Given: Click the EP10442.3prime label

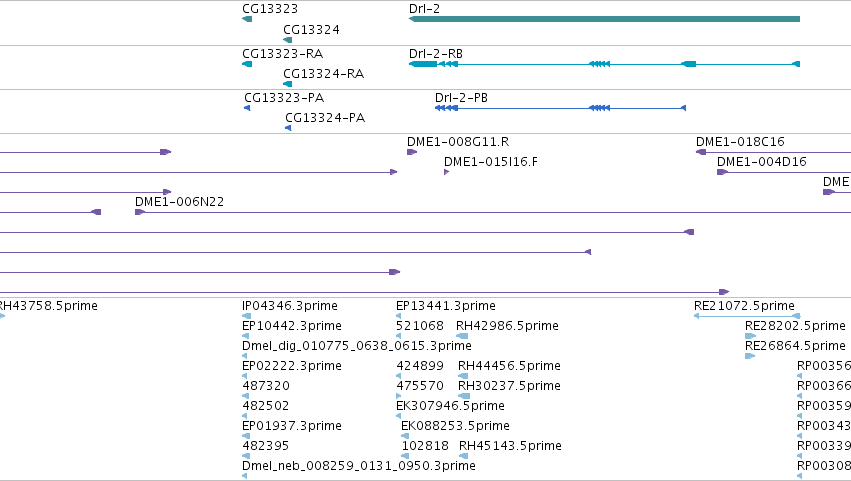Looking at the screenshot, I should pos(292,326).
